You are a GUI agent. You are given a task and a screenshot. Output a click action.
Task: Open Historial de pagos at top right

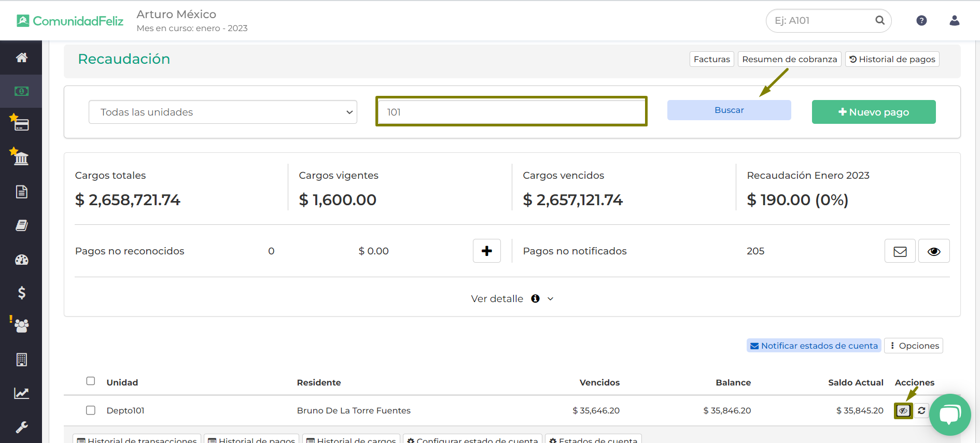892,59
